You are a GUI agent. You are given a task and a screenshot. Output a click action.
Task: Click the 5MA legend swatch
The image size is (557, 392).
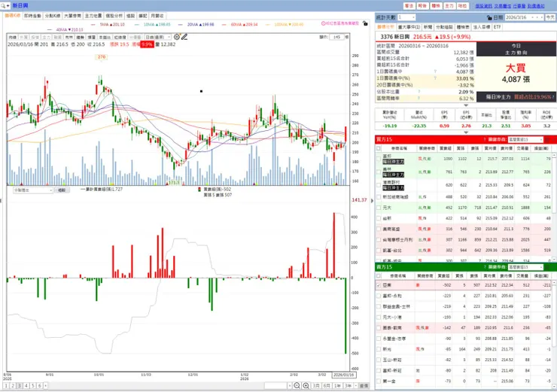(93, 25)
